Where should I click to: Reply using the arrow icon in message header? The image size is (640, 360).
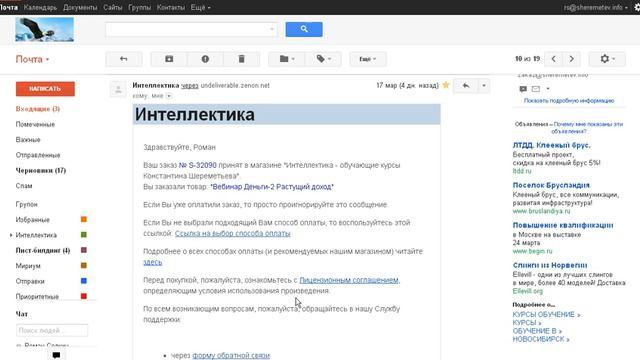[x=466, y=86]
